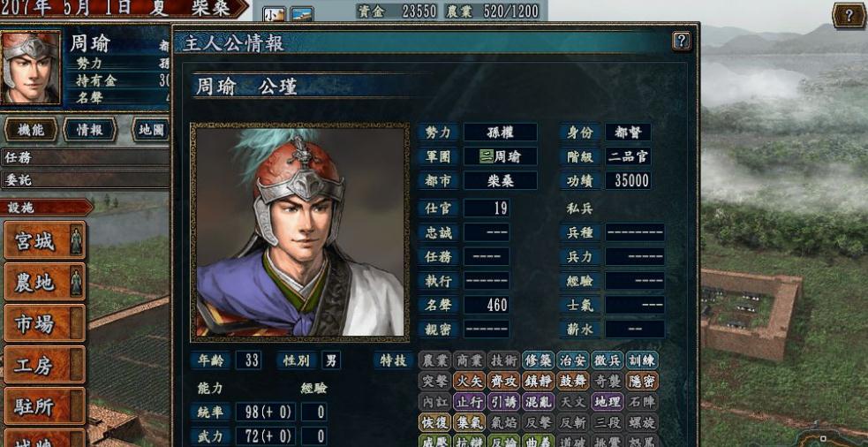Open the 機能 menu
The width and height of the screenshot is (868, 447).
point(30,130)
